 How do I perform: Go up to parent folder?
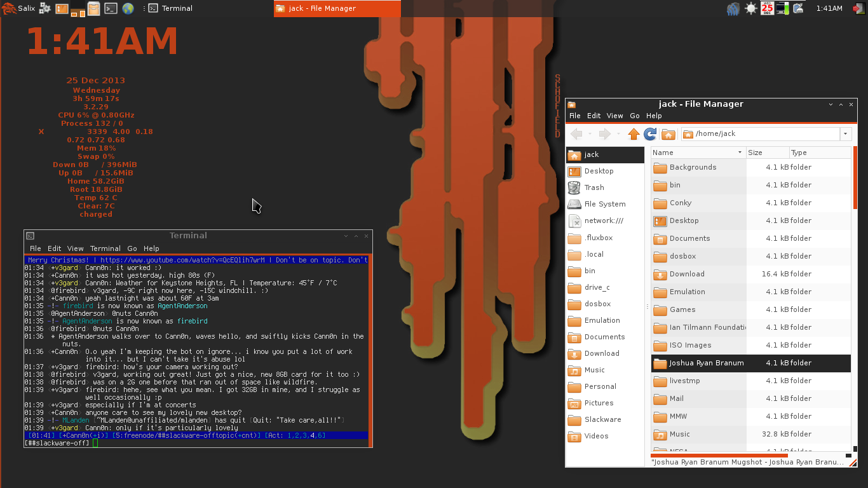pyautogui.click(x=634, y=134)
